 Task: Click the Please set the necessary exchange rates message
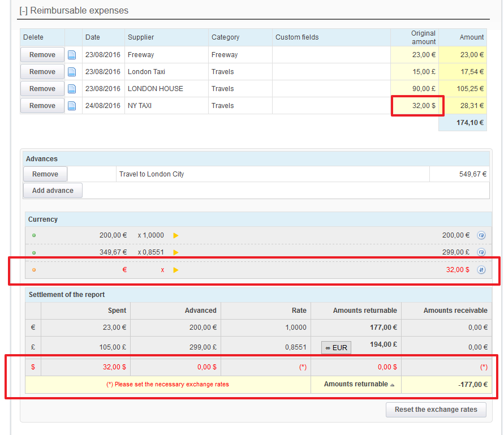pos(167,385)
